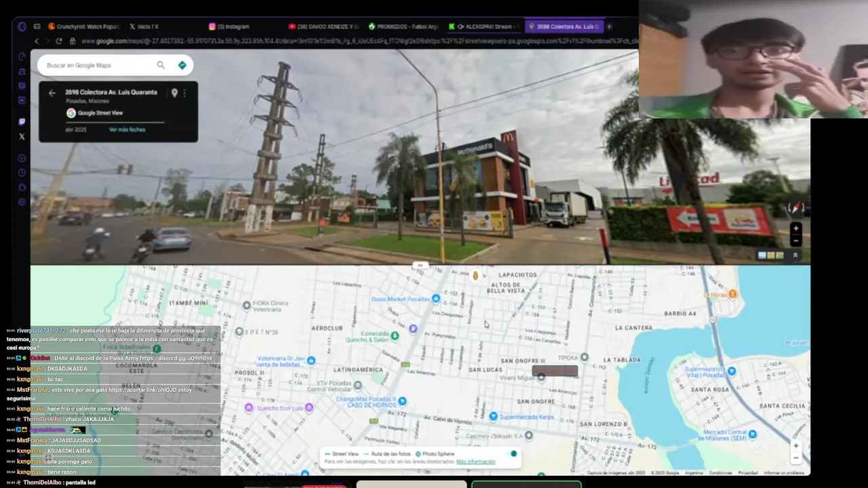Click the discord.gg link in KickBot chat message
Viewport: 868px width, 488px height.
176,358
